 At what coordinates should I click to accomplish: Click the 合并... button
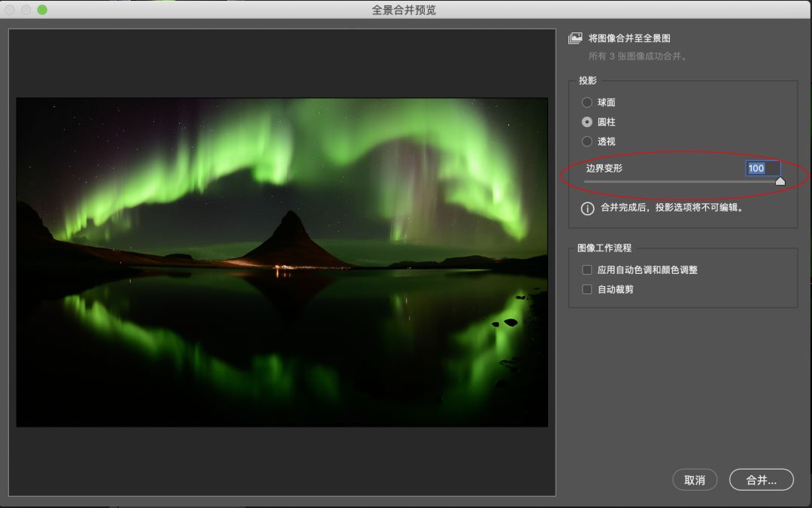pos(761,480)
